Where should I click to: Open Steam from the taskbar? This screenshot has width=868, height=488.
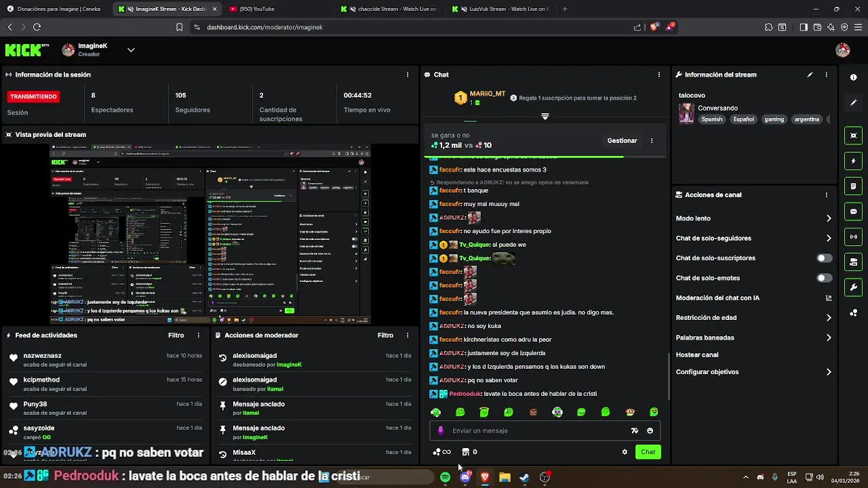[x=524, y=477]
